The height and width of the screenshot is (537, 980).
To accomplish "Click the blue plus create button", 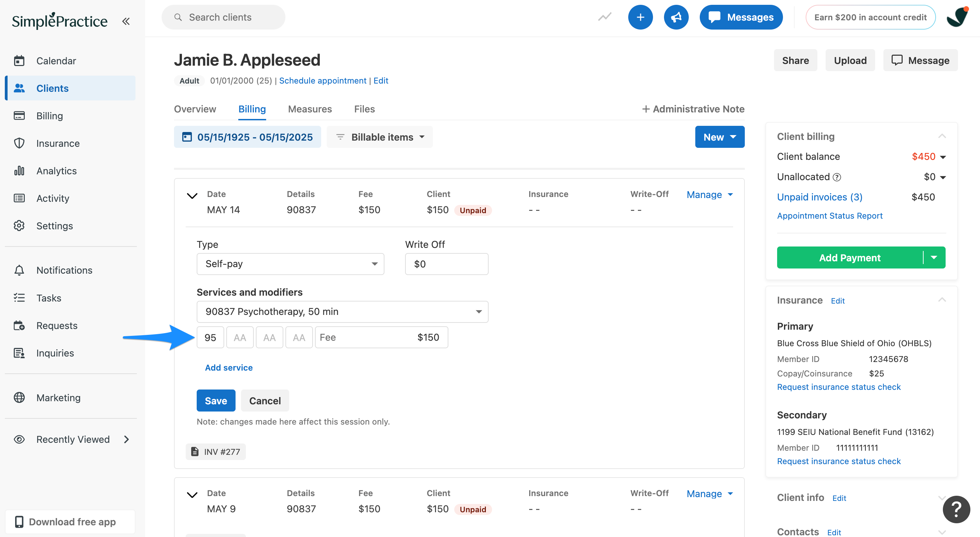I will [640, 17].
